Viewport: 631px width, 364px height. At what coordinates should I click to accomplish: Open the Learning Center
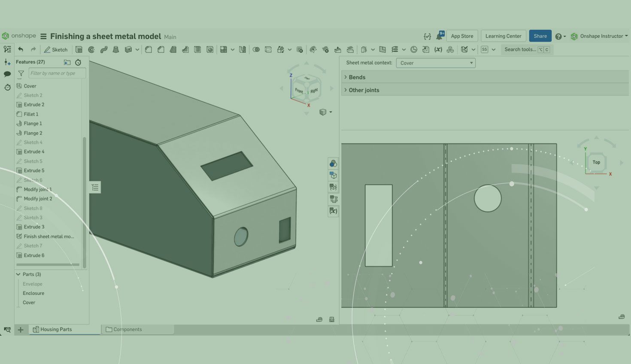(503, 36)
